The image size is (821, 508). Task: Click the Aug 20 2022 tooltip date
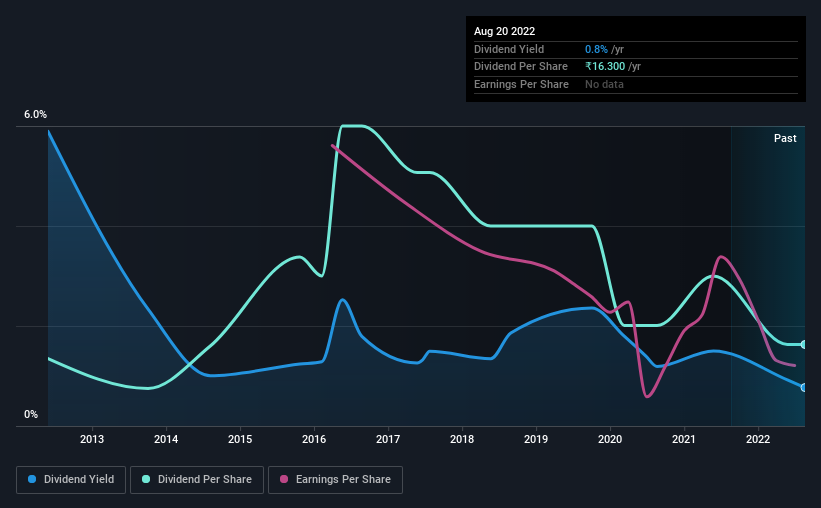click(504, 31)
